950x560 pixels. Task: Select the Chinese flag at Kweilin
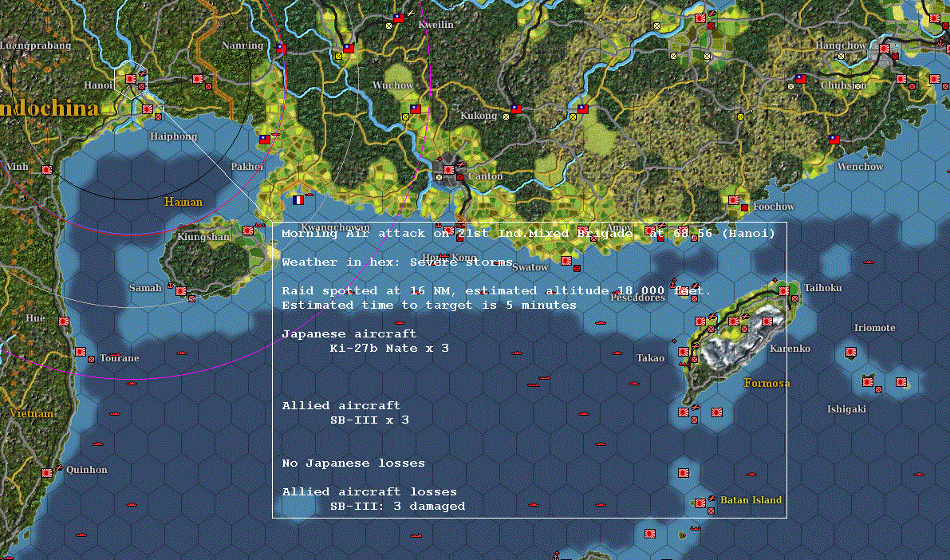(x=398, y=18)
